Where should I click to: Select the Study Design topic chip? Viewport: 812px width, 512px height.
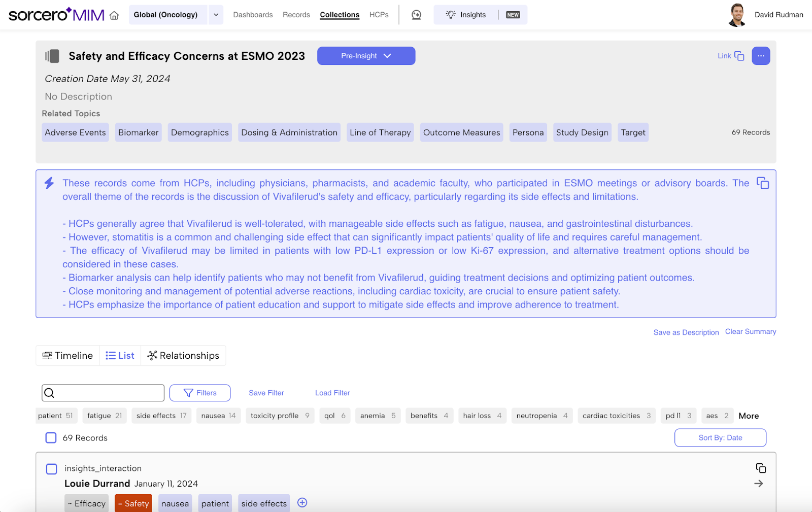pyautogui.click(x=582, y=132)
